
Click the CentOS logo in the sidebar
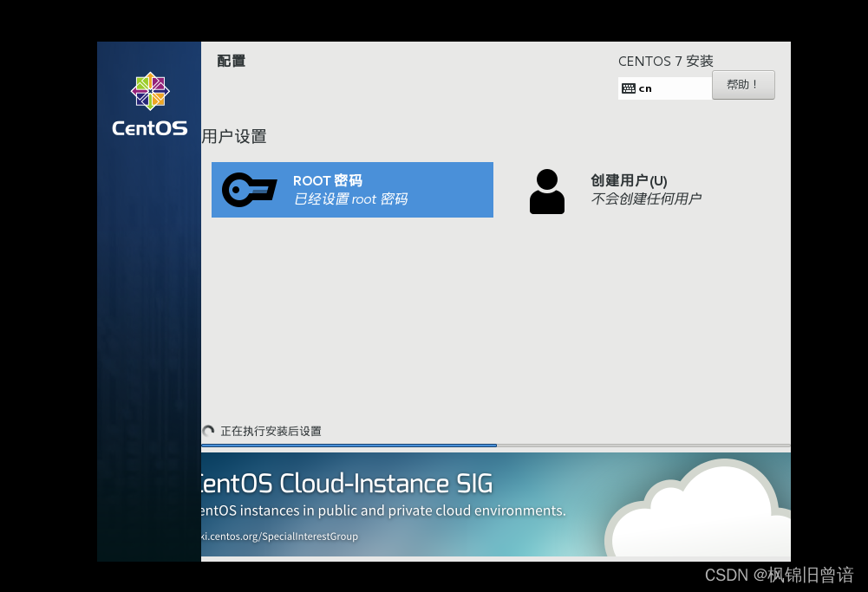(149, 90)
